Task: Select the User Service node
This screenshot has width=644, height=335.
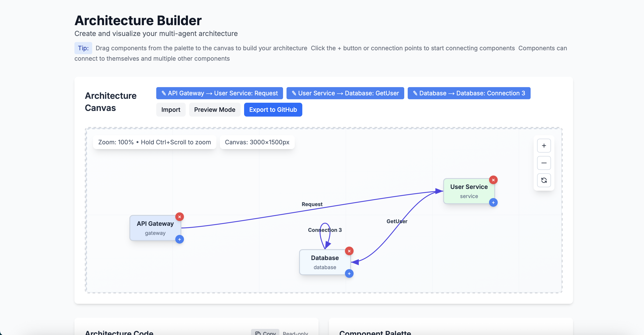Action: [469, 191]
